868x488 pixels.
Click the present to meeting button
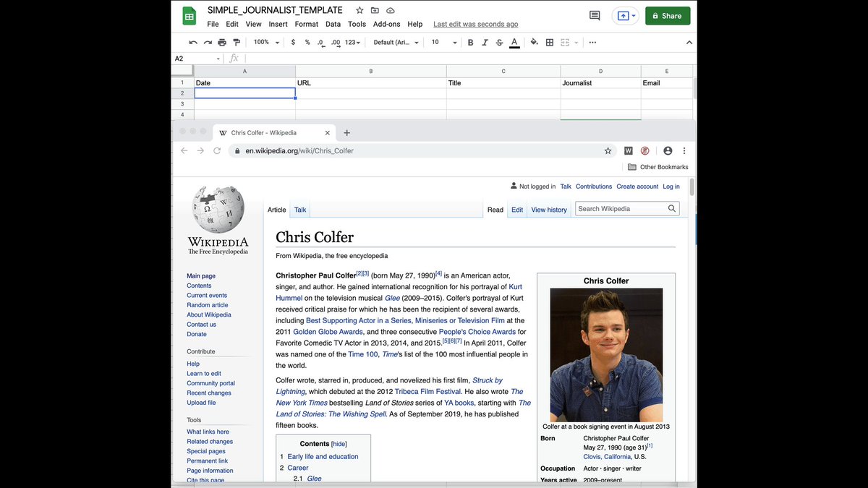pyautogui.click(x=625, y=16)
